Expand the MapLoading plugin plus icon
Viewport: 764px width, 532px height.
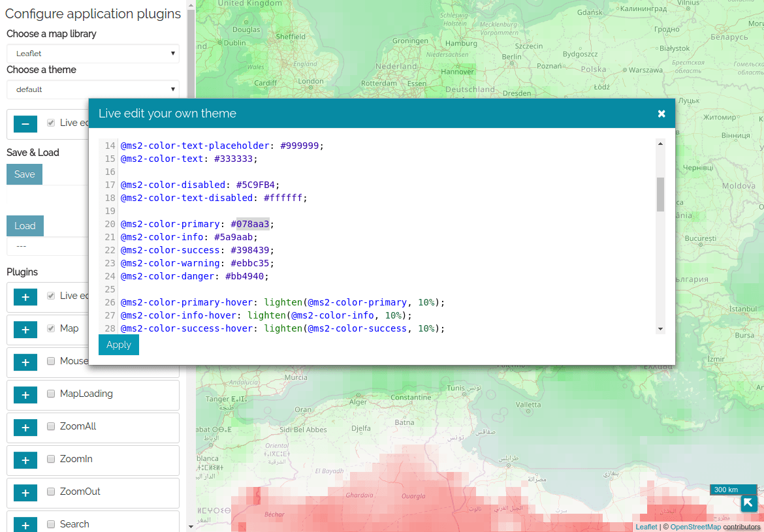25,395
